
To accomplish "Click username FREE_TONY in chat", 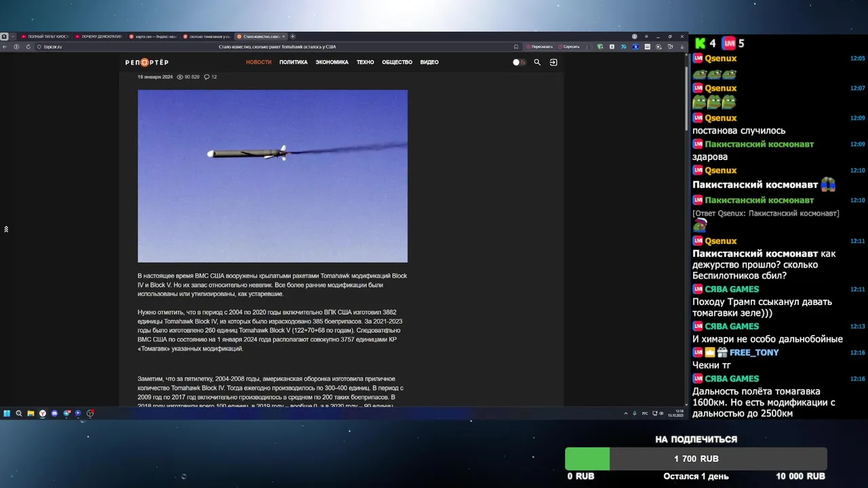I will tap(754, 352).
